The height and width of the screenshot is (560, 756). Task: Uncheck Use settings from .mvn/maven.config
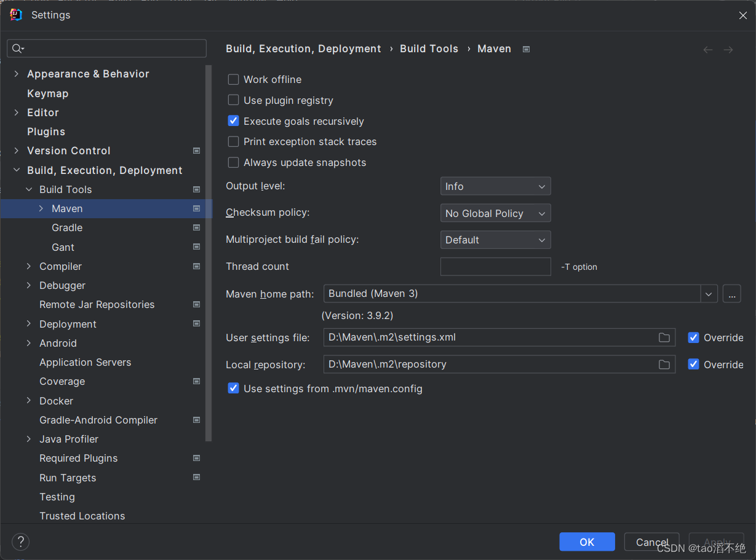(x=233, y=388)
